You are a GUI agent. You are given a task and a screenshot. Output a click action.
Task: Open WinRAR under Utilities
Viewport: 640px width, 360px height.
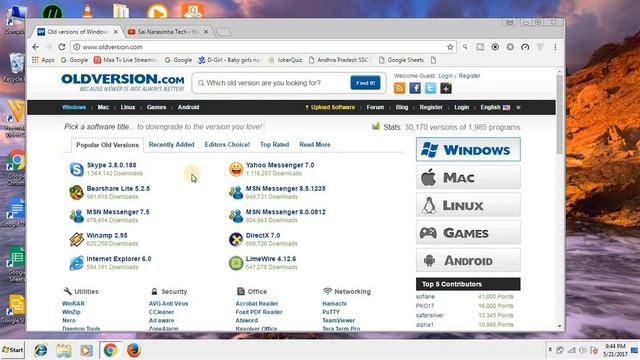click(x=73, y=304)
